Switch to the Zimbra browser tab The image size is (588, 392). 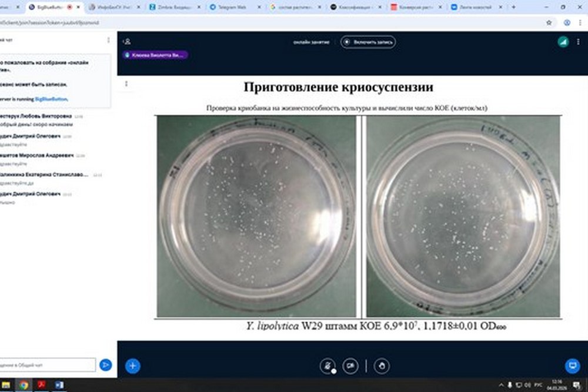[175, 6]
